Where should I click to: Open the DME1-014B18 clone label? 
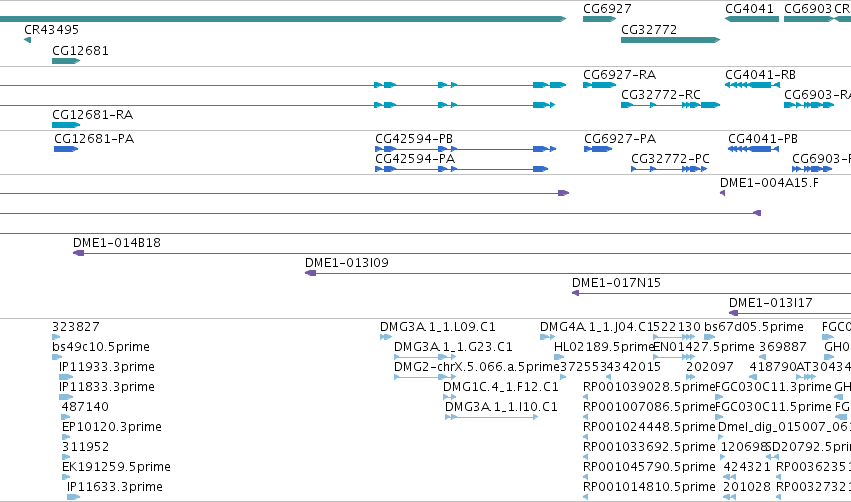pos(117,243)
